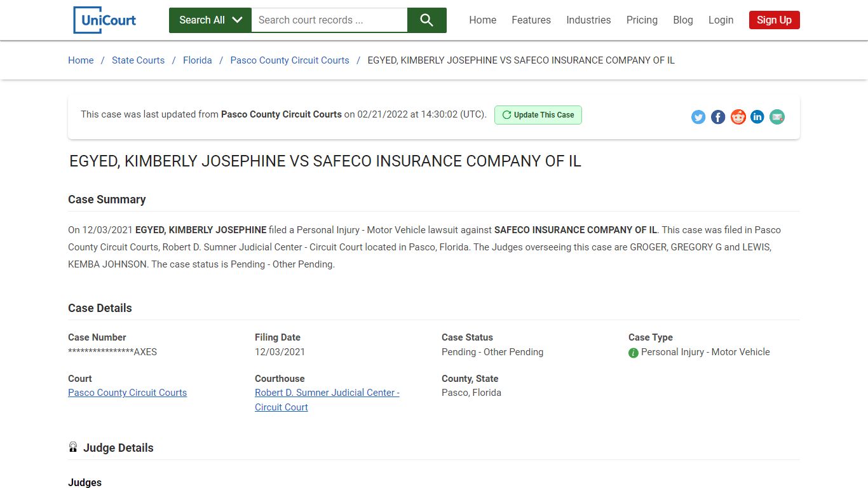This screenshot has height=488, width=868.
Task: Click the Case Details heading
Action: (100, 308)
